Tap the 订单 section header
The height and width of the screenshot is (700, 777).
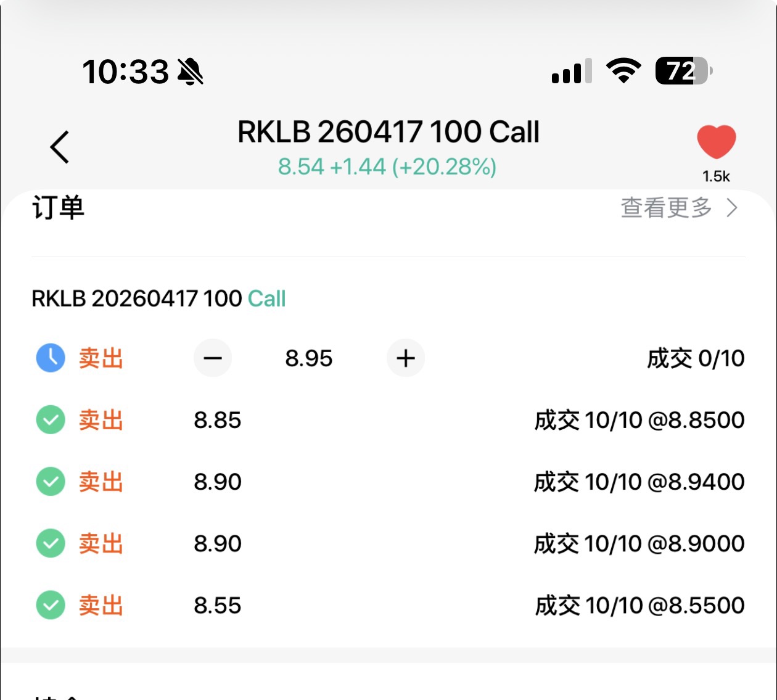[x=58, y=208]
